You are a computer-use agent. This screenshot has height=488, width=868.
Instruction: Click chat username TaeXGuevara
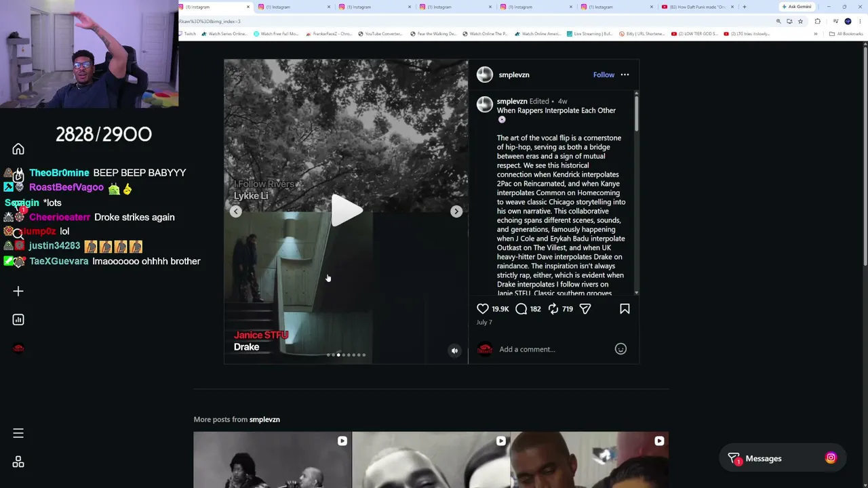59,261
